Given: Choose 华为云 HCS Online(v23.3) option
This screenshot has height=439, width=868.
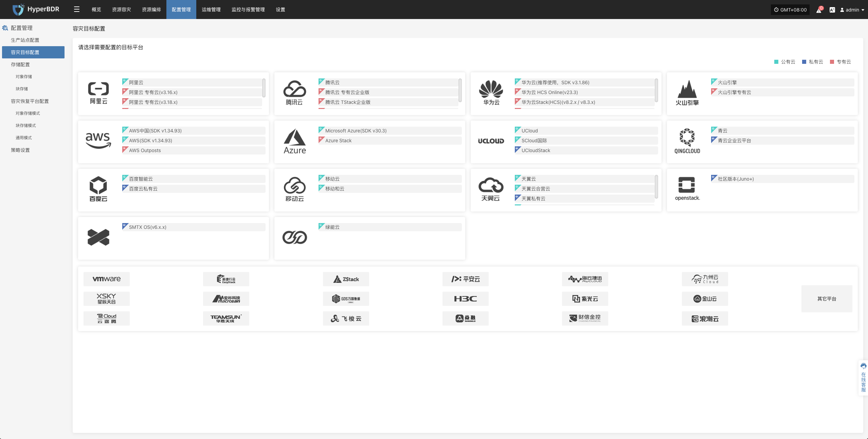Looking at the screenshot, I should tap(584, 92).
